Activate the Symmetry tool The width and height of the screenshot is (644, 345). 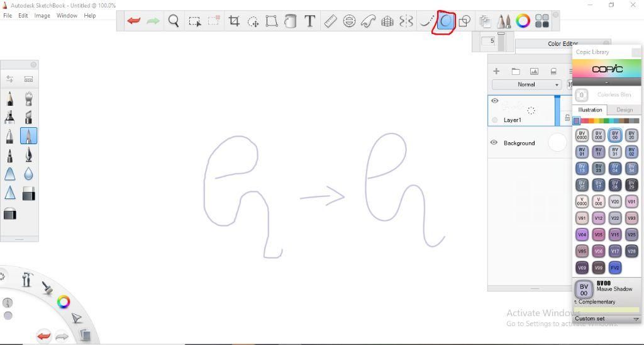pyautogui.click(x=406, y=21)
